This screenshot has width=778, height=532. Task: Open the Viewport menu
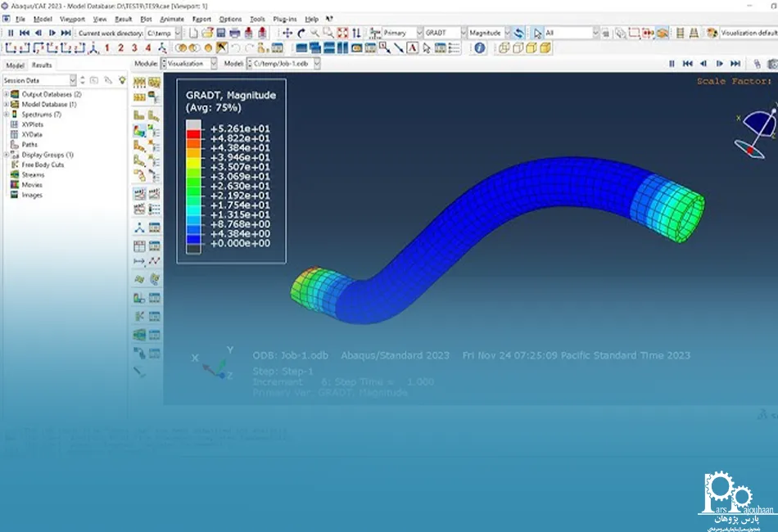(x=72, y=20)
